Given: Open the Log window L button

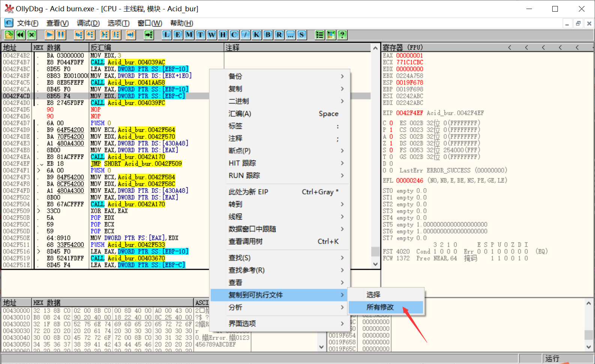Looking at the screenshot, I should click(167, 35).
